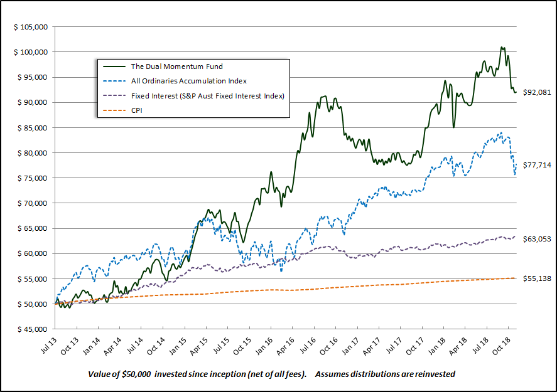Select the All Ordinaries Accumulation Index legend entry
Image resolution: width=557 pixels, height=392 pixels.
pyautogui.click(x=188, y=81)
